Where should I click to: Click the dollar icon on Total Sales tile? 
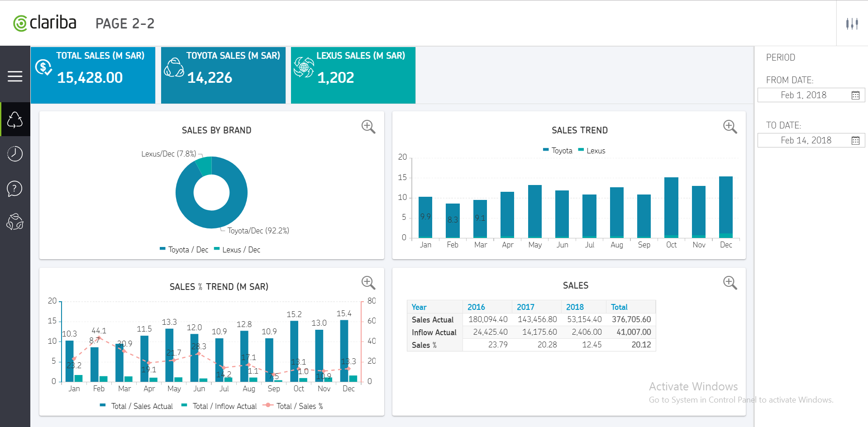[43, 68]
